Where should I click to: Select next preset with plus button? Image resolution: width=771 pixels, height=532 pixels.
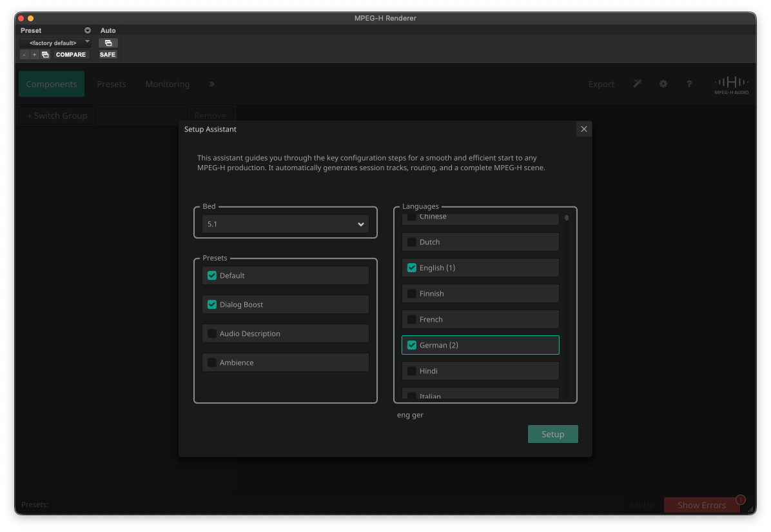click(x=34, y=55)
